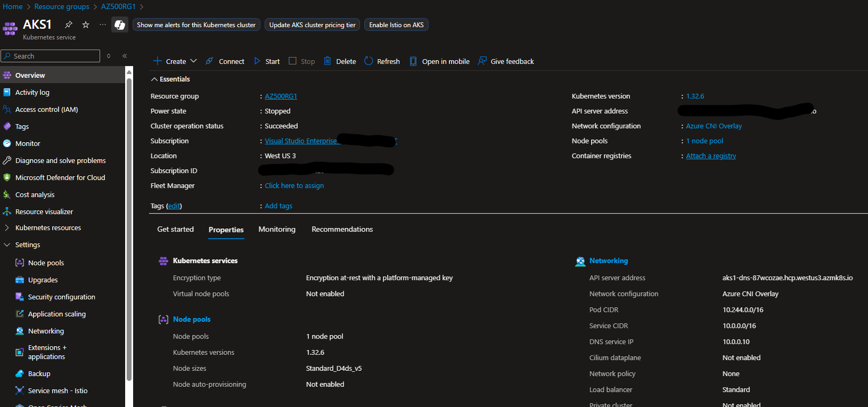Image resolution: width=868 pixels, height=407 pixels.
Task: Open Microsoft Defender for Cloud in sidebar
Action: click(x=60, y=177)
